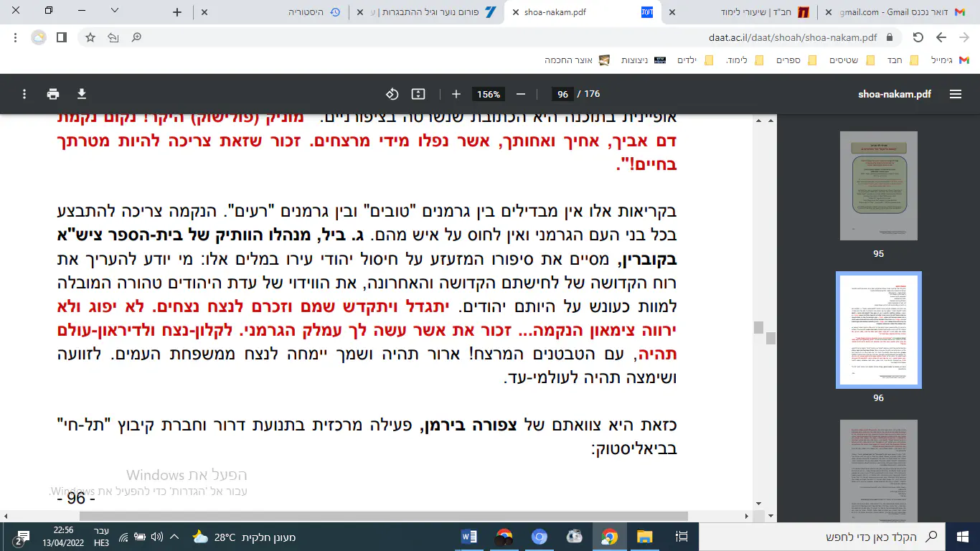Image resolution: width=980 pixels, height=551 pixels.
Task: Download the shoa-nakam.pdf file
Action: 81,94
